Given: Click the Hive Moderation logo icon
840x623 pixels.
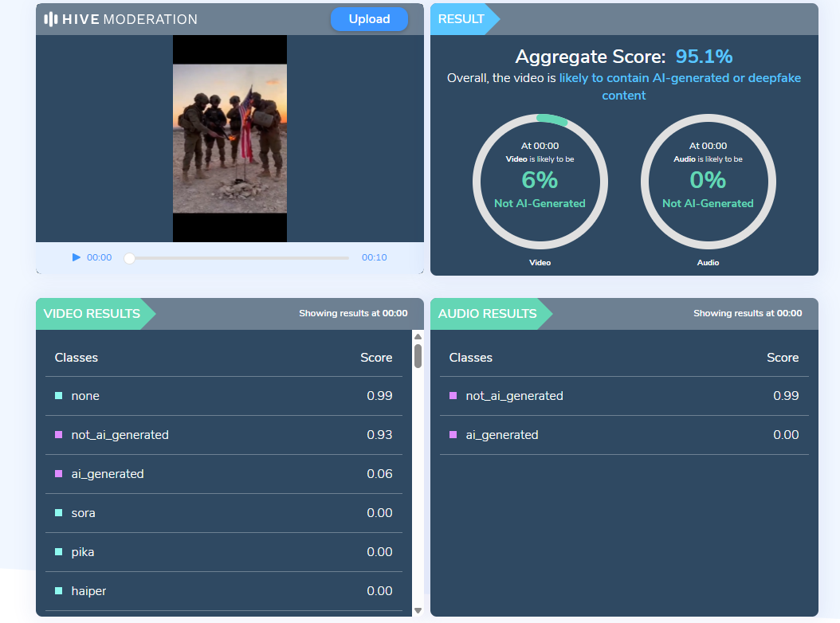Looking at the screenshot, I should click(50, 19).
